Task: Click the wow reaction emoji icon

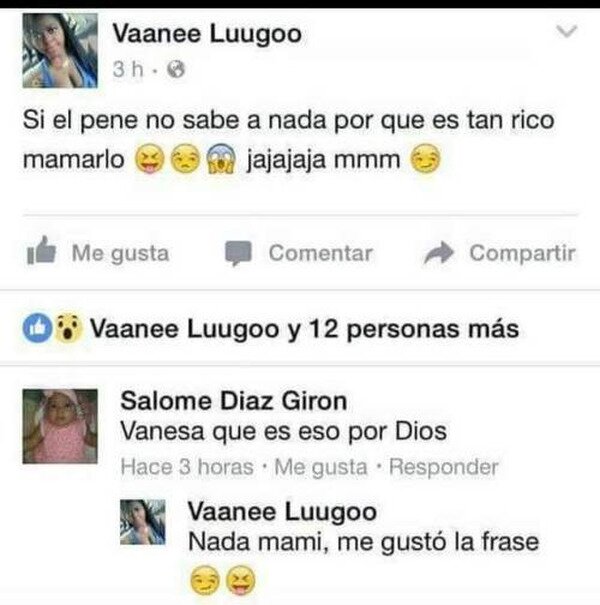Action: (x=68, y=329)
